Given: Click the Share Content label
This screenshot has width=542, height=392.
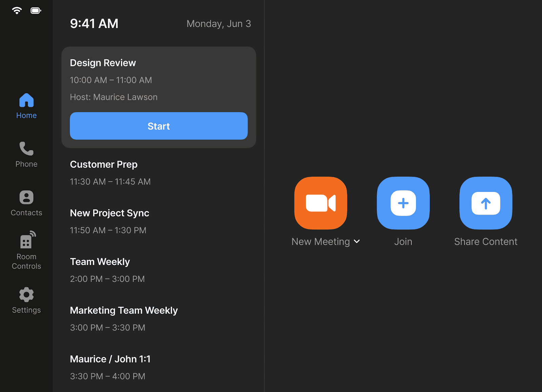Looking at the screenshot, I should (486, 242).
